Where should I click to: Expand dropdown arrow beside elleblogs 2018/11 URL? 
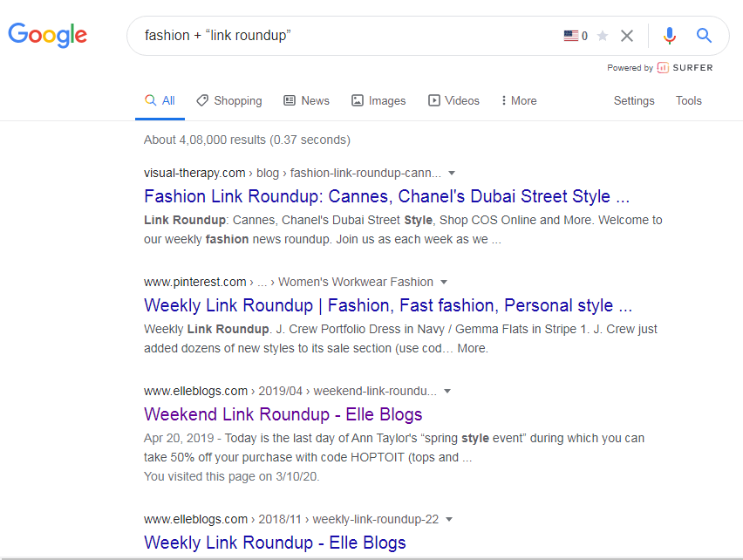[x=449, y=520]
